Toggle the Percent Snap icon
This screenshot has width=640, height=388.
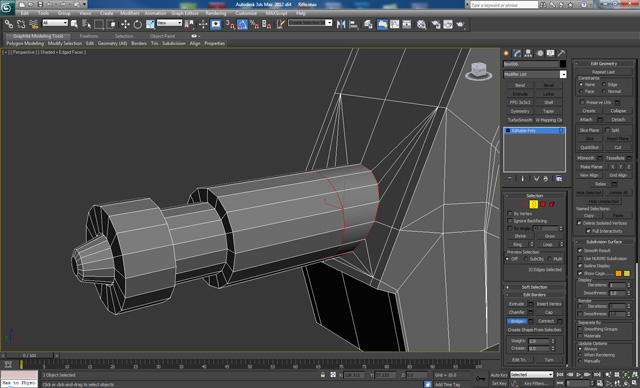tap(254, 24)
